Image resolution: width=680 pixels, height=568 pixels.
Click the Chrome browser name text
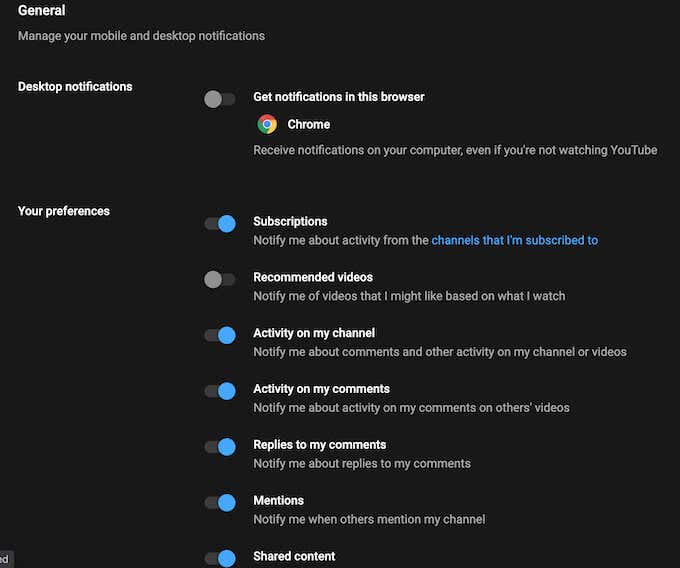[308, 124]
